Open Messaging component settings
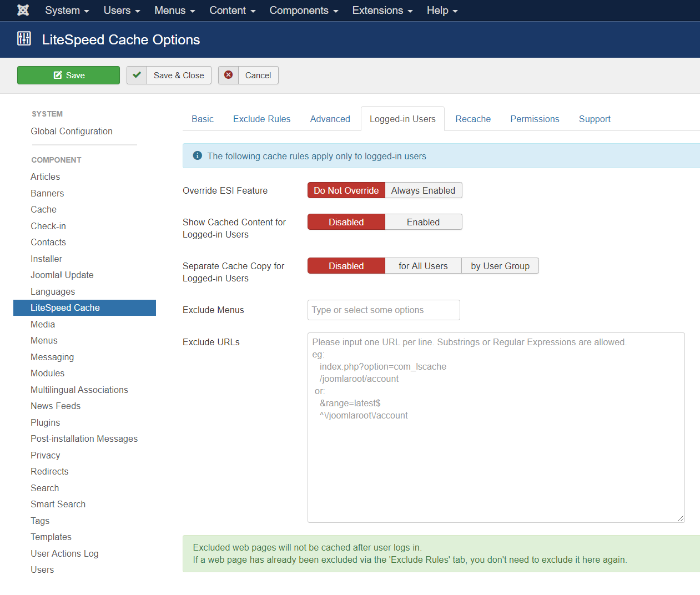The width and height of the screenshot is (700, 595). click(x=52, y=357)
